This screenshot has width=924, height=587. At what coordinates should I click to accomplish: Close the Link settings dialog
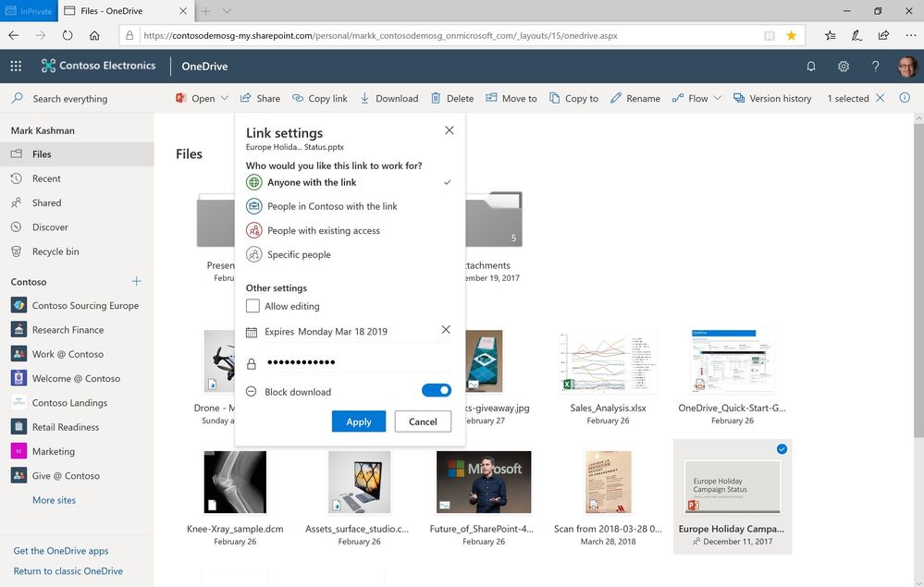[x=449, y=130]
